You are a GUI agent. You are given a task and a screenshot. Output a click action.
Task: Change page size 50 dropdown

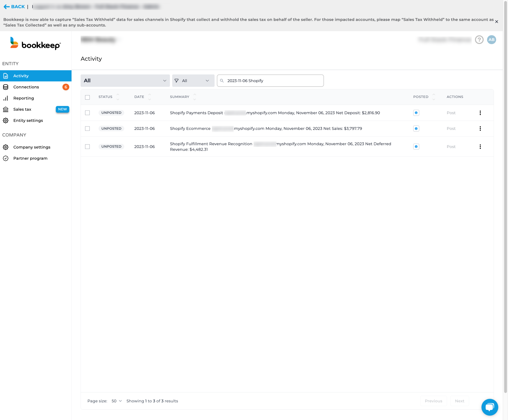(x=116, y=401)
